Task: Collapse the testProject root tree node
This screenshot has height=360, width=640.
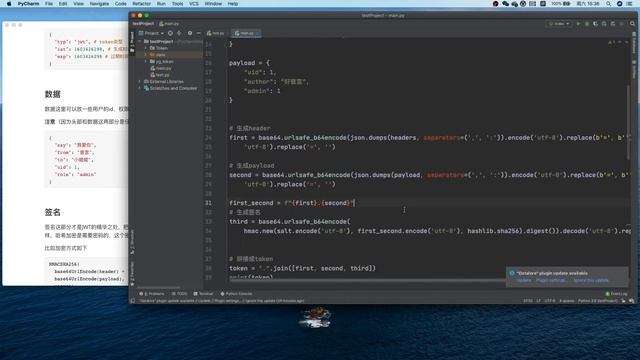Action: point(140,42)
